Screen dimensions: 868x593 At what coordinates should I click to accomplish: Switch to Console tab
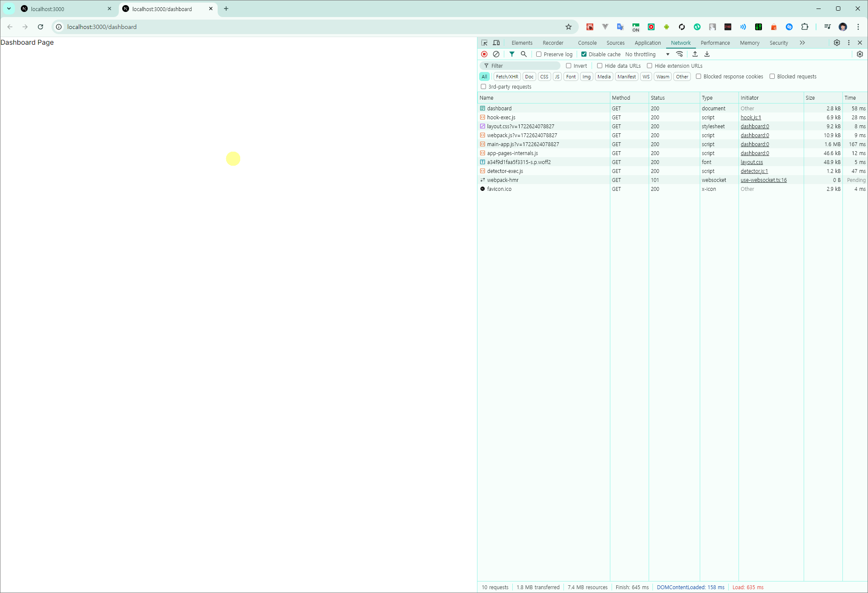tap(587, 43)
